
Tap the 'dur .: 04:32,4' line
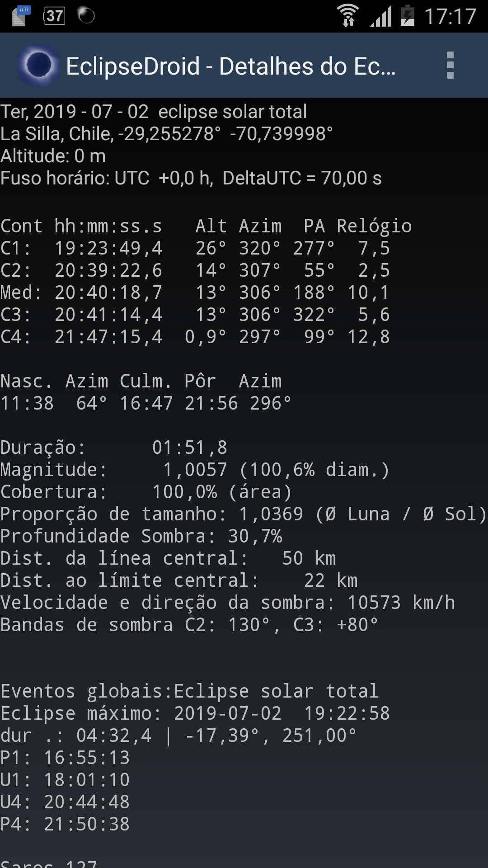click(x=178, y=736)
